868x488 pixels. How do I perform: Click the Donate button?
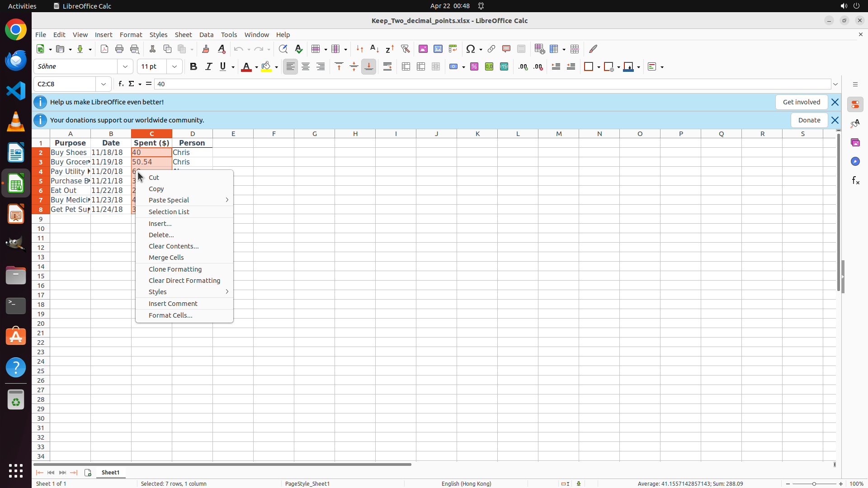[809, 120]
